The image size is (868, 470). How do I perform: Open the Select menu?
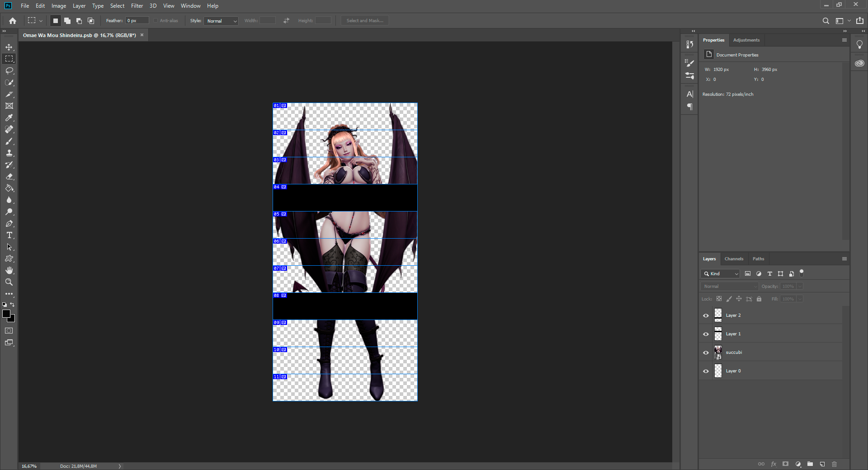click(117, 6)
